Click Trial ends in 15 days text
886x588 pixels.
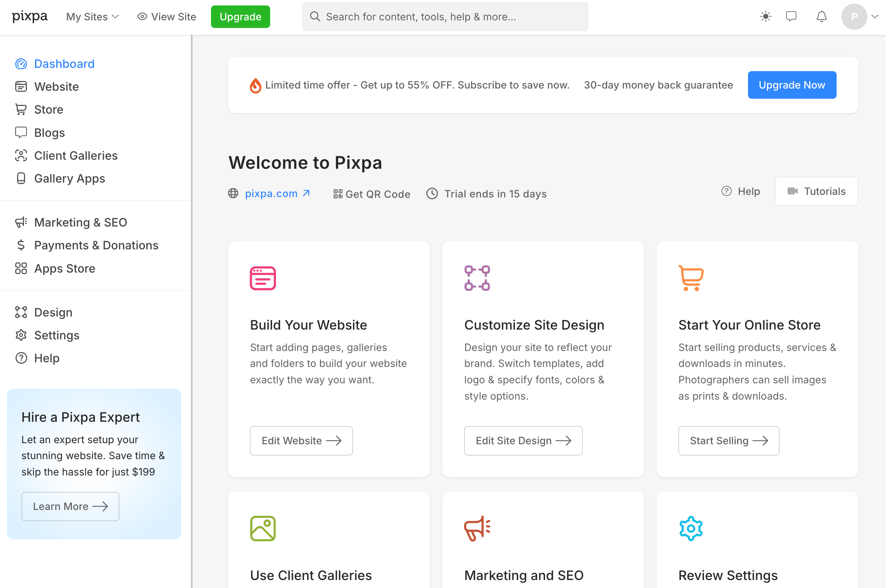pos(496,194)
